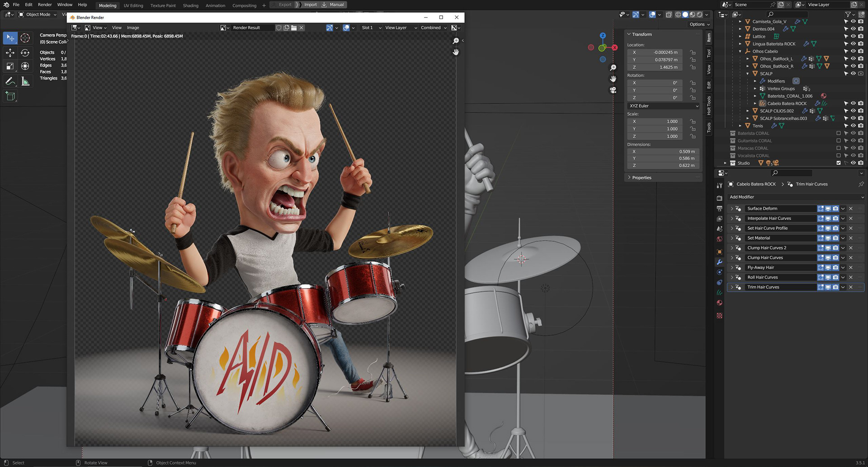Open the Image menu in the render window
Screen dimensions: 868x467
(x=133, y=28)
